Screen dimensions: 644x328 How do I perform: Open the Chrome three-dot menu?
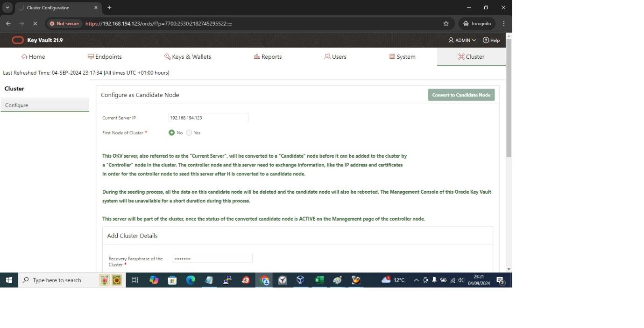tap(503, 23)
